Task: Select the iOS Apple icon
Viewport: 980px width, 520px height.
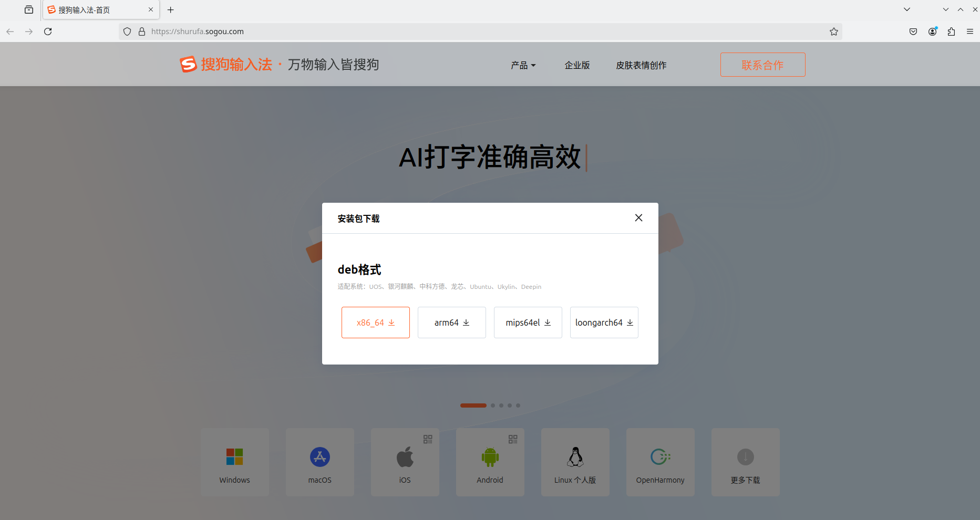Action: tap(405, 457)
